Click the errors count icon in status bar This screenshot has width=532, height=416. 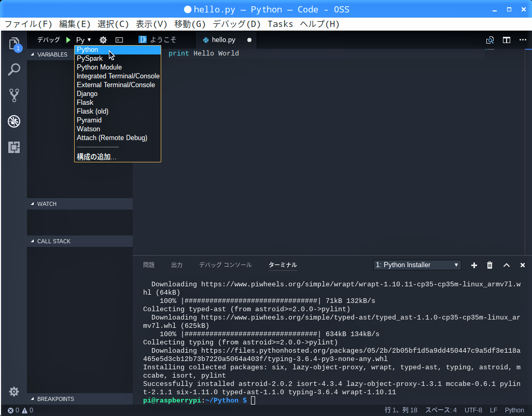click(13, 410)
